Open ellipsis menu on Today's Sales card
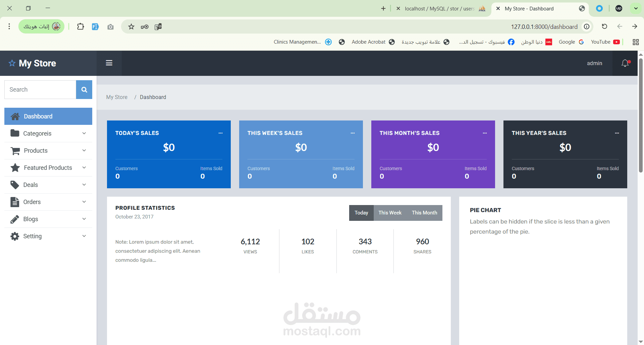644x345 pixels. pos(220,133)
